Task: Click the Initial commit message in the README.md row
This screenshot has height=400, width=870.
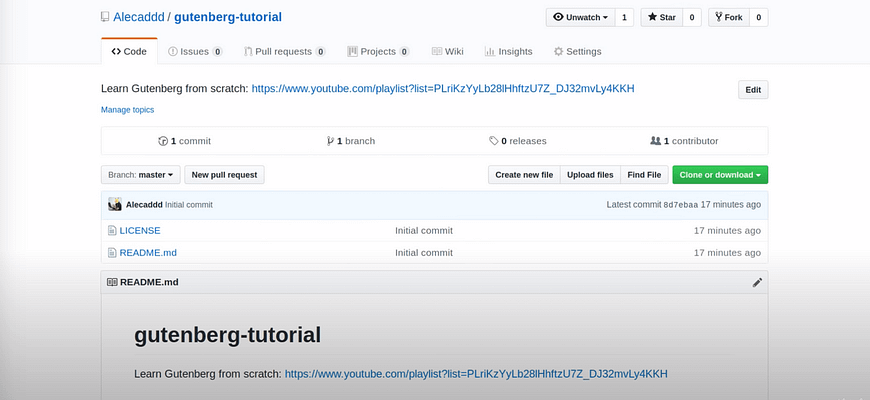Action: tap(424, 252)
